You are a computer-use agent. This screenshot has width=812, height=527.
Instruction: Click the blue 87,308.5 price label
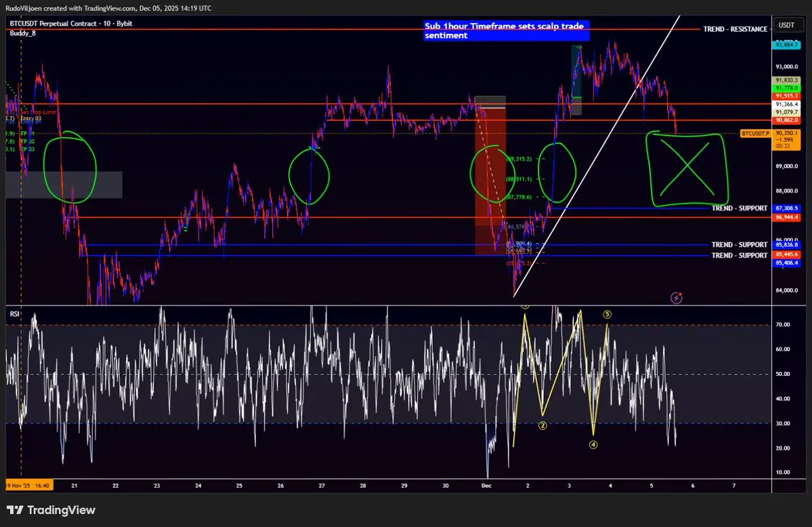coord(787,209)
